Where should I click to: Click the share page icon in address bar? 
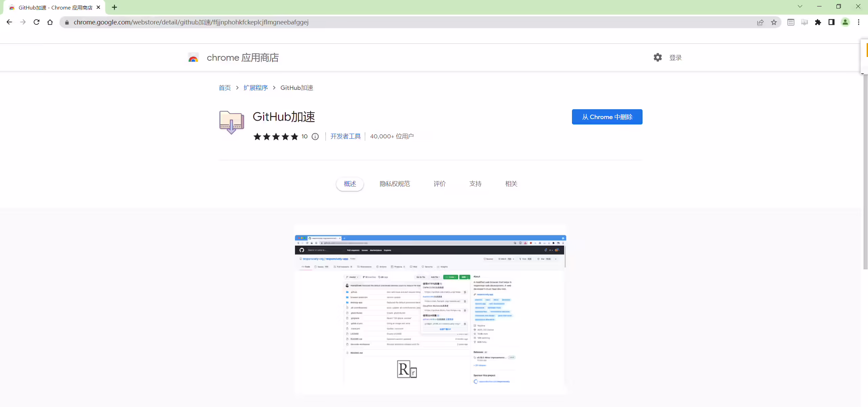(760, 22)
